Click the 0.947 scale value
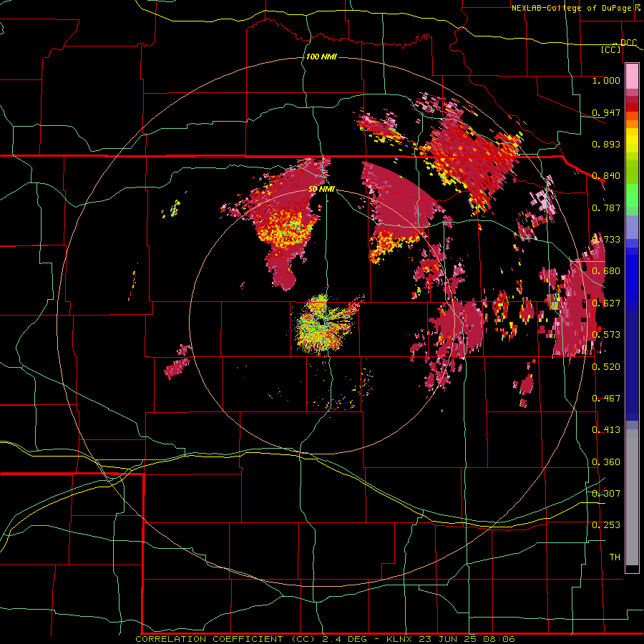644x644 pixels. pyautogui.click(x=606, y=112)
